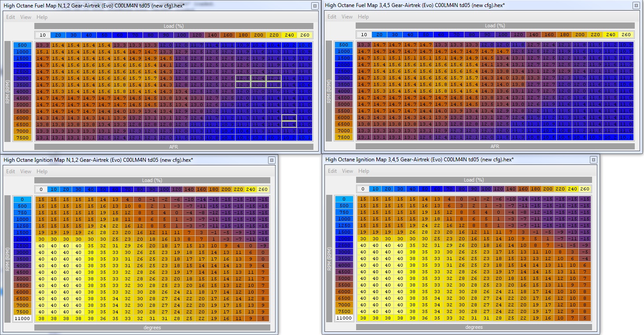Image resolution: width=644 pixels, height=335 pixels.
Task: Click the AFR label bar in Fuel Map 3,4,5
Action: 495,146
